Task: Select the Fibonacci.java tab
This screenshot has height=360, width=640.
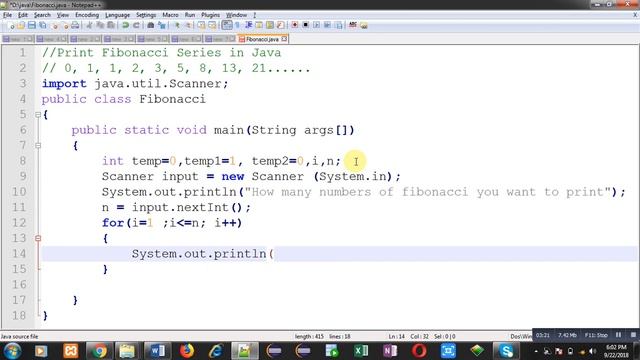Action: tap(262, 39)
